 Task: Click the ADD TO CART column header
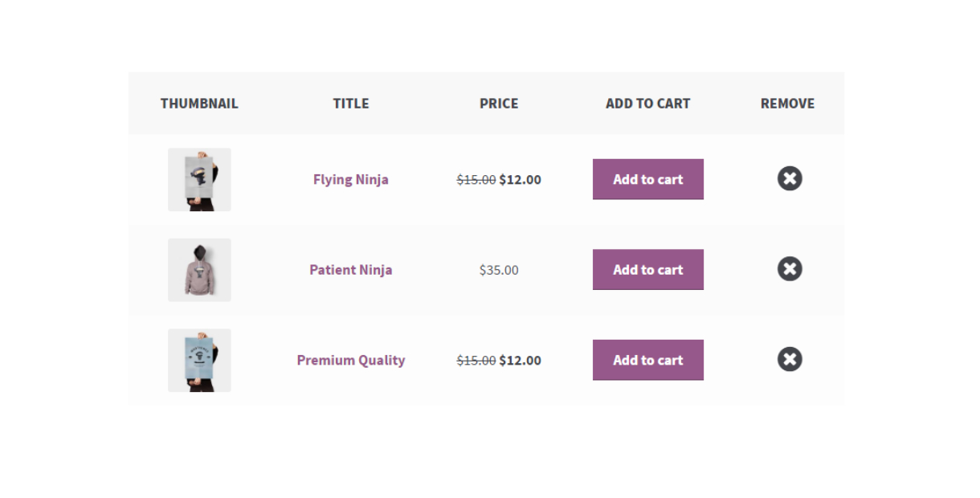click(x=647, y=103)
